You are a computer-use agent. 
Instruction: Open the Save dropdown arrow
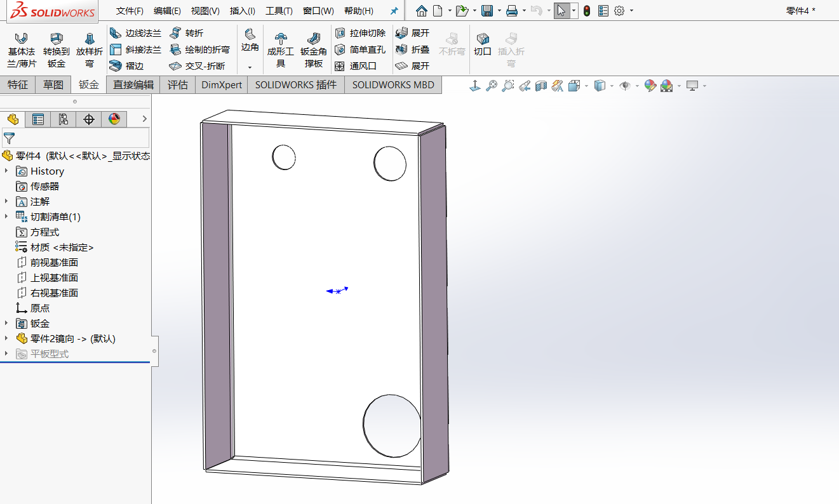499,11
